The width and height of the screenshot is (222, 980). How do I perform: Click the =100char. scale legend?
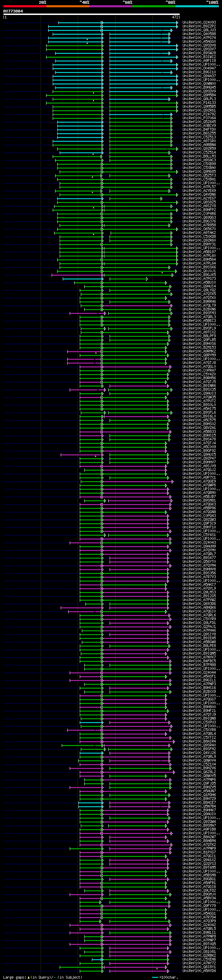[165, 977]
